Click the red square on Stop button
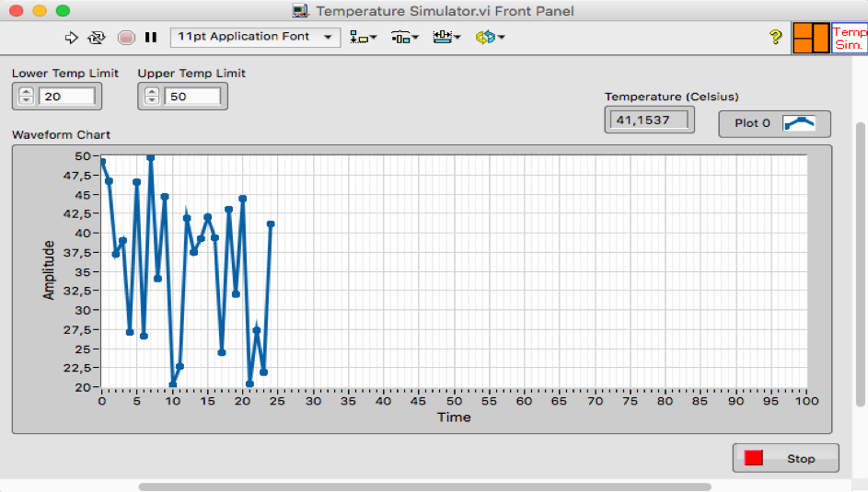This screenshot has width=868, height=492. point(754,458)
